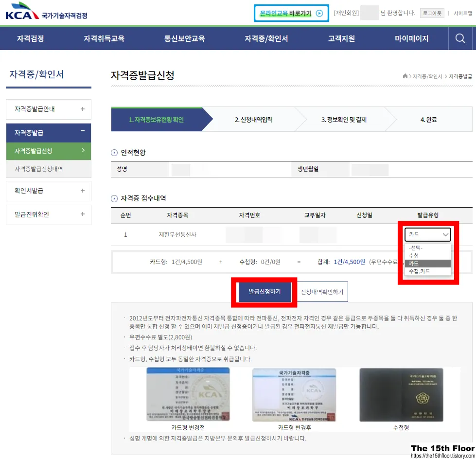Open the 발급유형 dropdown showing 카드
The image size is (476, 459).
click(428, 234)
